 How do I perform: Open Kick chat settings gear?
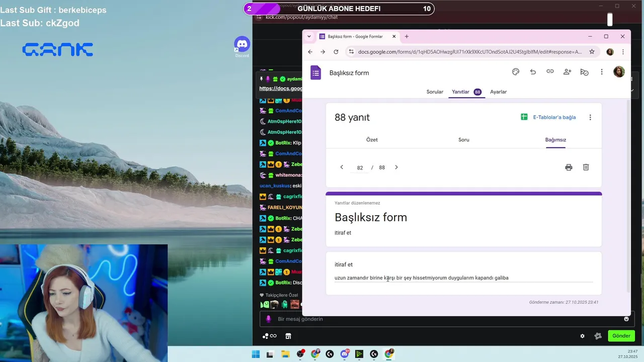tap(583, 336)
